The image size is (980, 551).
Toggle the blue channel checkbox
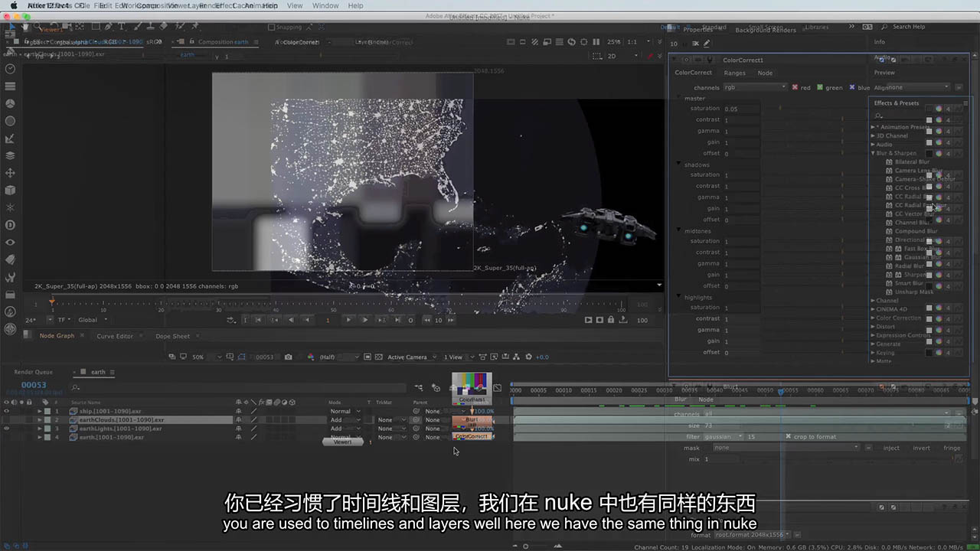pos(852,87)
